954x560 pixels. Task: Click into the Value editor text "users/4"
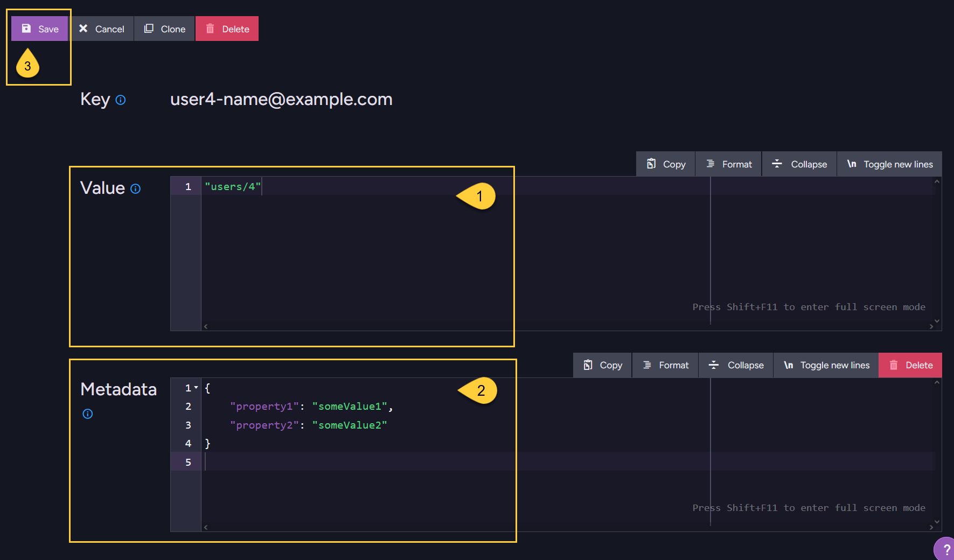(233, 187)
